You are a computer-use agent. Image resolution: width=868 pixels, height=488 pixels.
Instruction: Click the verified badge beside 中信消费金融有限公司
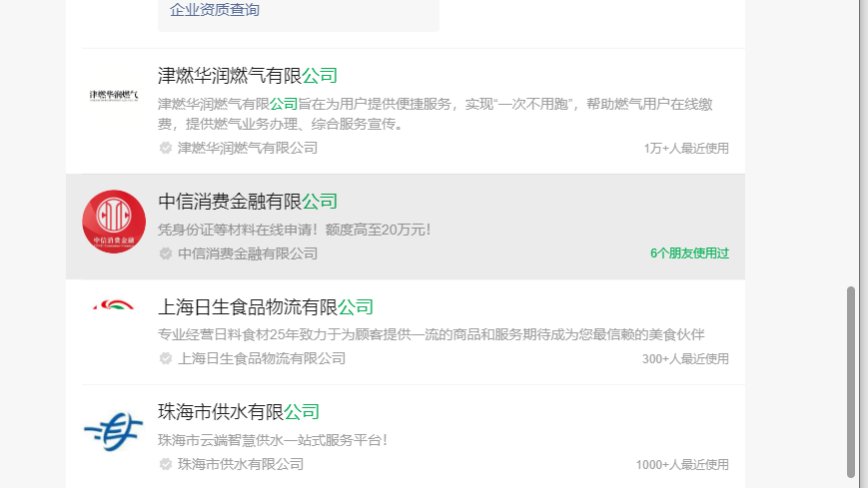point(166,253)
